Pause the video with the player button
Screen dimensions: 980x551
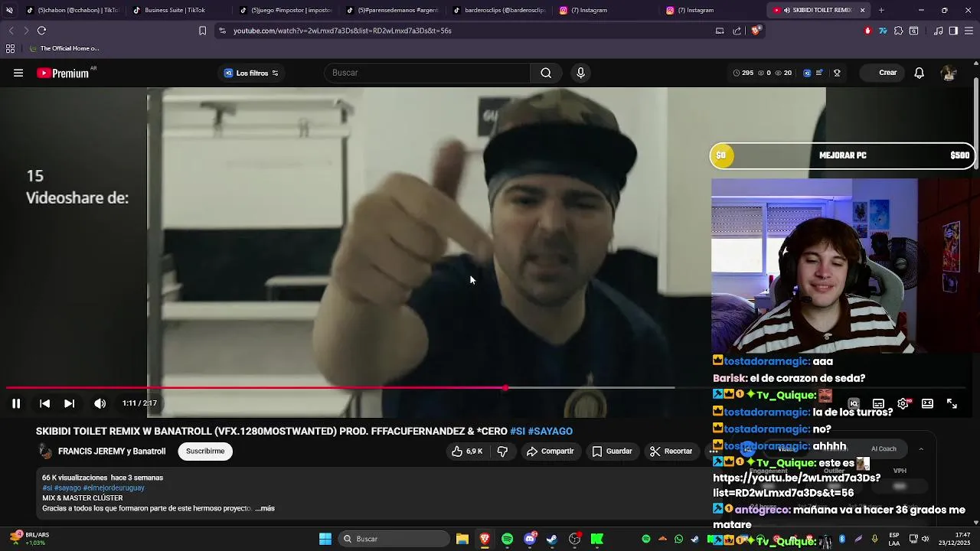(16, 403)
